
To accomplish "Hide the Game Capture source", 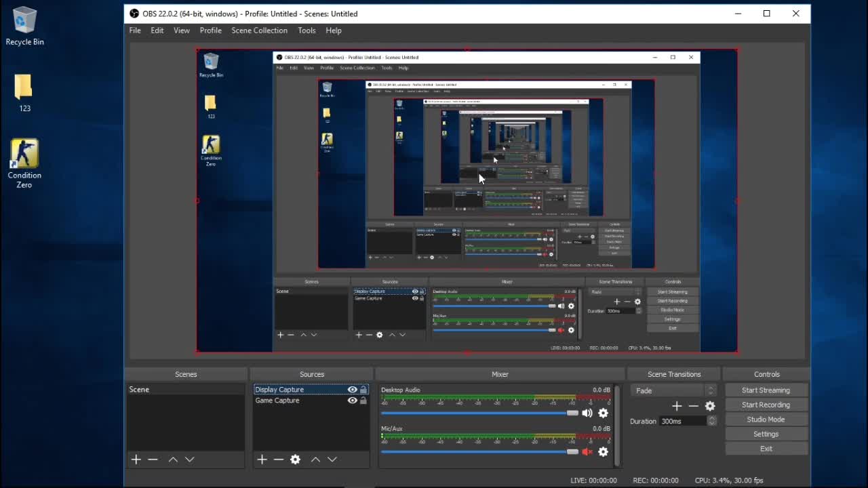I will tap(353, 401).
